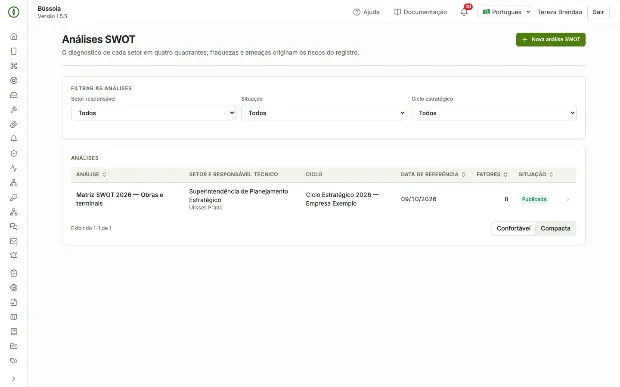This screenshot has width=620, height=387.
Task: Sort by the Data de referência column
Action: click(433, 174)
